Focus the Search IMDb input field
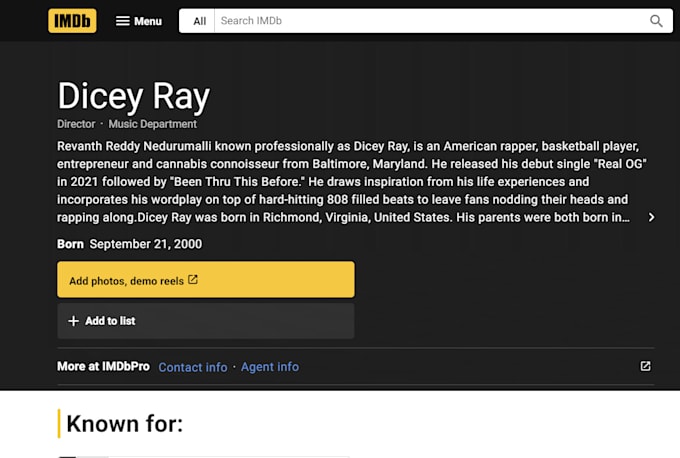 428,21
